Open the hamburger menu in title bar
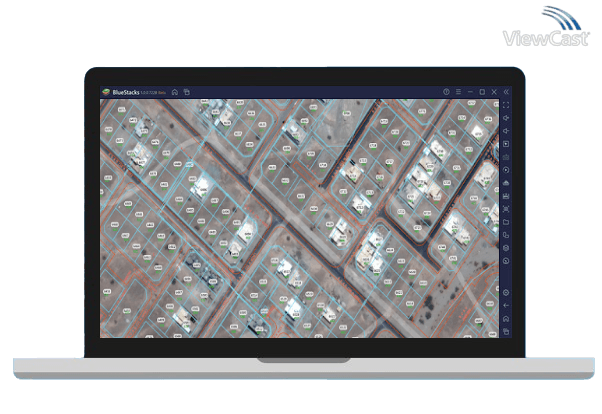This screenshot has width=602, height=414. tap(457, 91)
